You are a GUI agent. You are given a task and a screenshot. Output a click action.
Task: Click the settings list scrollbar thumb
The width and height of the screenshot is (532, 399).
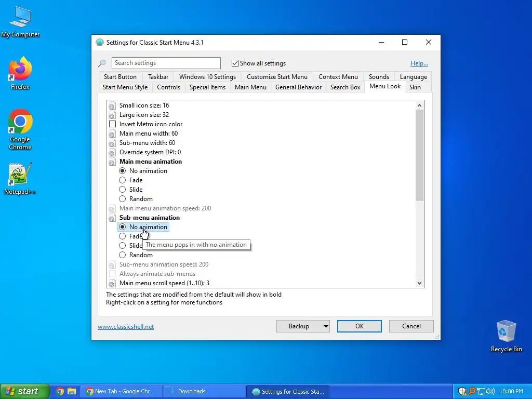click(419, 155)
